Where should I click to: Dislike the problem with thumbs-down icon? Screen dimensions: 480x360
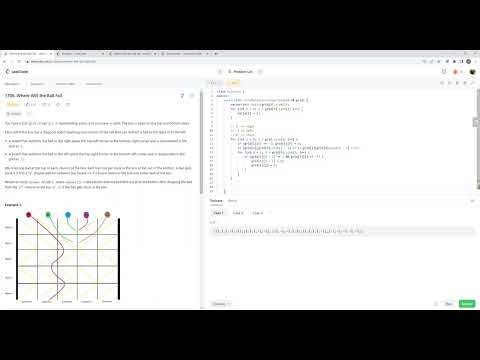coord(46,105)
